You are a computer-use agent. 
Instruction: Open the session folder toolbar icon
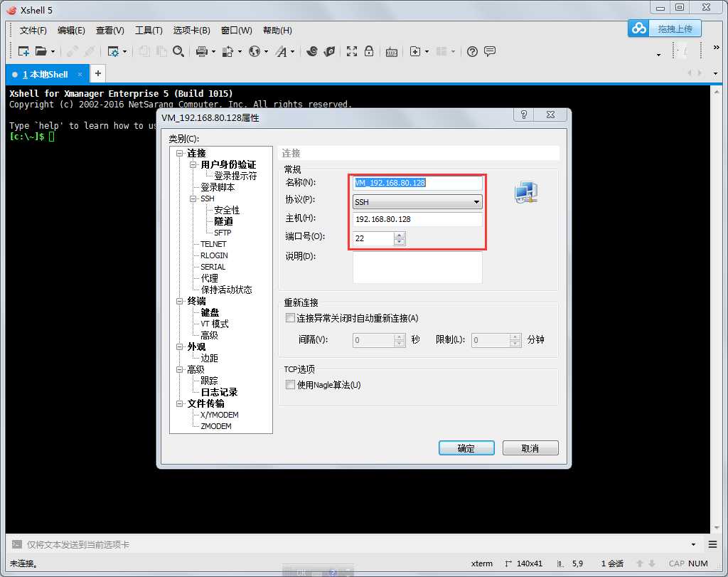pyautogui.click(x=41, y=51)
